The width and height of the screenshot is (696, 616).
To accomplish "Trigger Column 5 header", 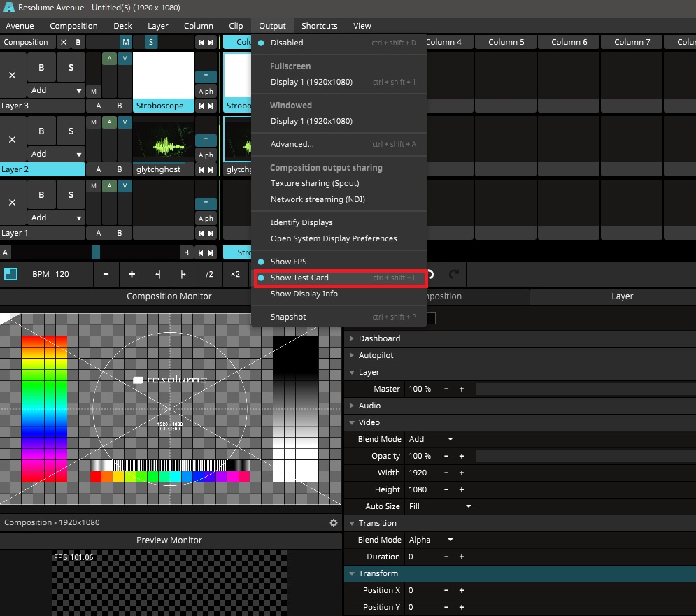I will [x=506, y=42].
